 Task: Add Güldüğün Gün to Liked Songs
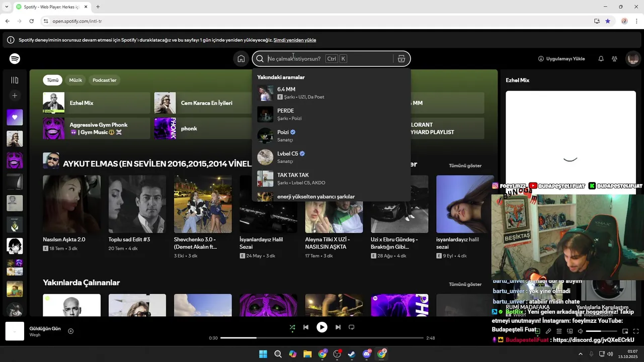pyautogui.click(x=70, y=331)
